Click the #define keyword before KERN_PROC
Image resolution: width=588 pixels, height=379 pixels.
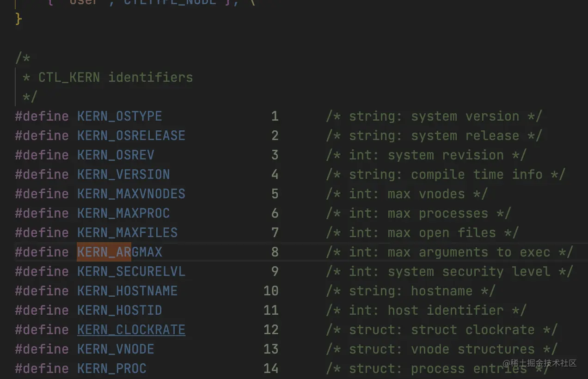(x=42, y=368)
